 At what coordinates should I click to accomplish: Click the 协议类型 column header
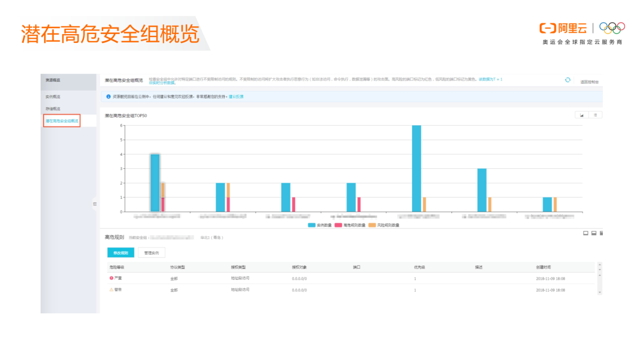click(x=178, y=267)
